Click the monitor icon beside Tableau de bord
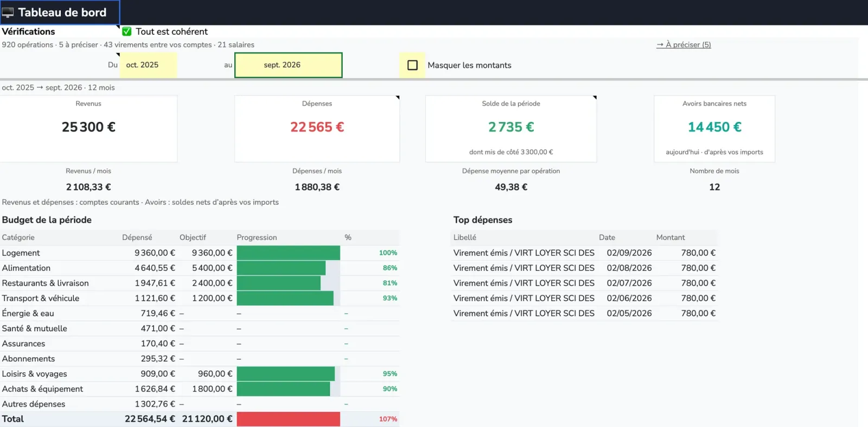 (8, 12)
